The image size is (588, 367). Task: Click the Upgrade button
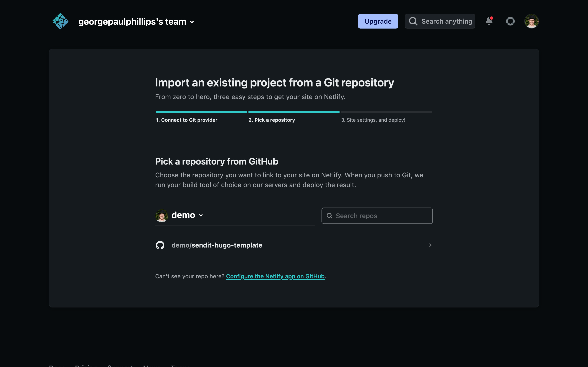coord(378,21)
